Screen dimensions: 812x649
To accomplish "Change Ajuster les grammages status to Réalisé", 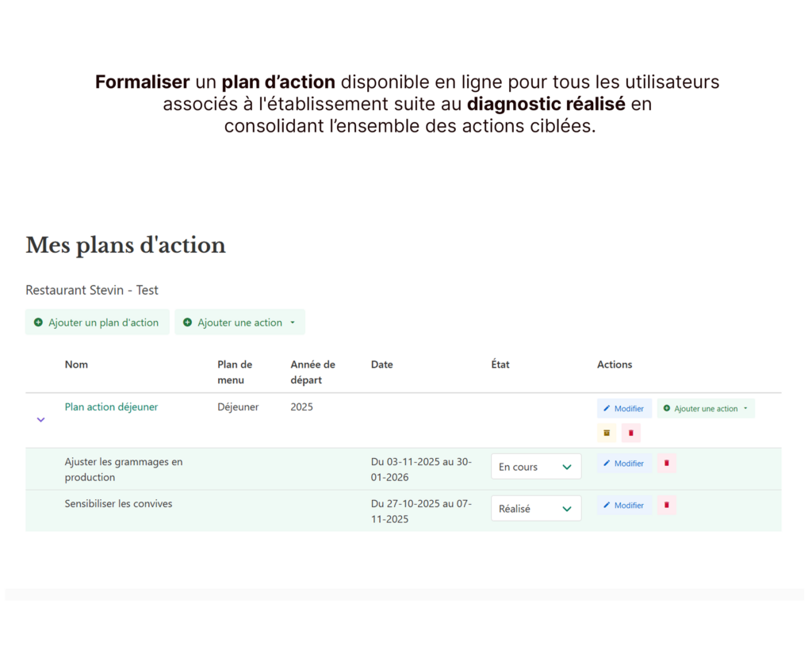I will point(536,466).
